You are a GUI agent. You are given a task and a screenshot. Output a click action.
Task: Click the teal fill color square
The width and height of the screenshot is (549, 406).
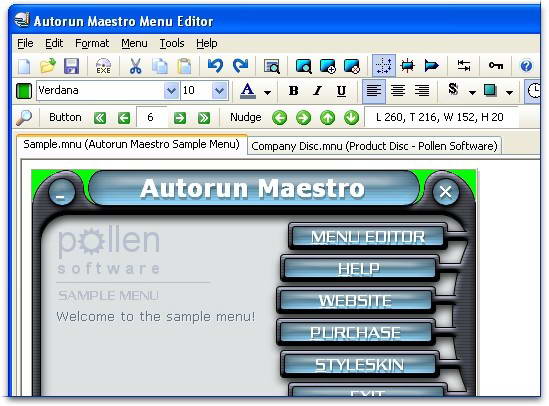click(x=490, y=90)
